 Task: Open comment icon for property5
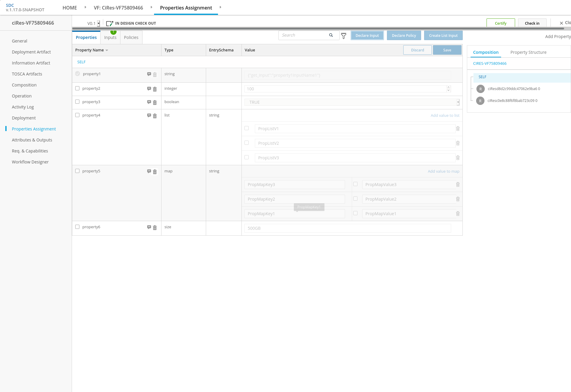click(149, 171)
